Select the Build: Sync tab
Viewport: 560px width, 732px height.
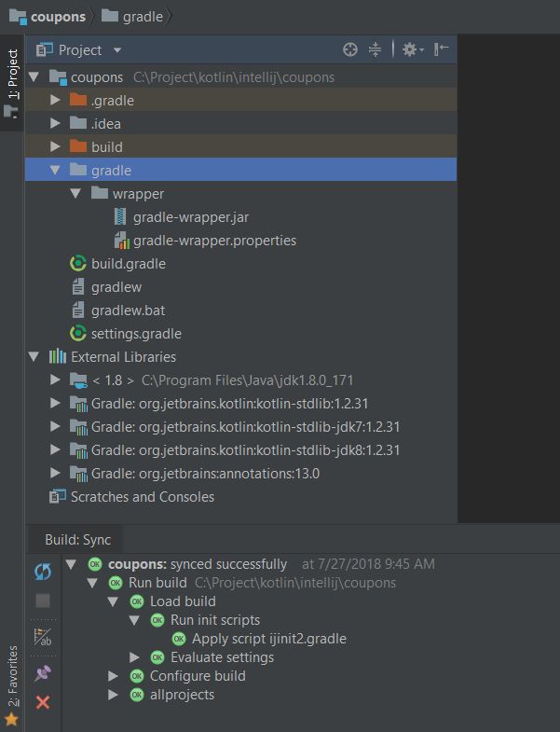(77, 540)
